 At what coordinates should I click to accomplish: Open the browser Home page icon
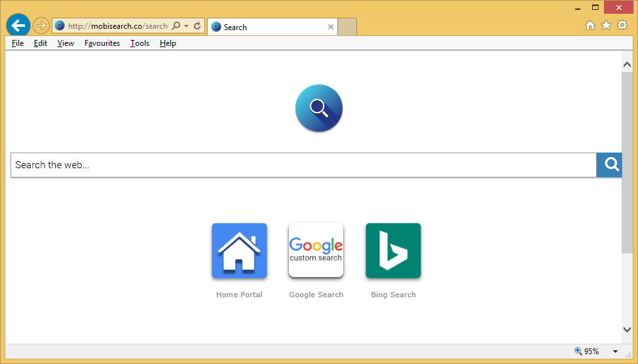[x=590, y=26]
